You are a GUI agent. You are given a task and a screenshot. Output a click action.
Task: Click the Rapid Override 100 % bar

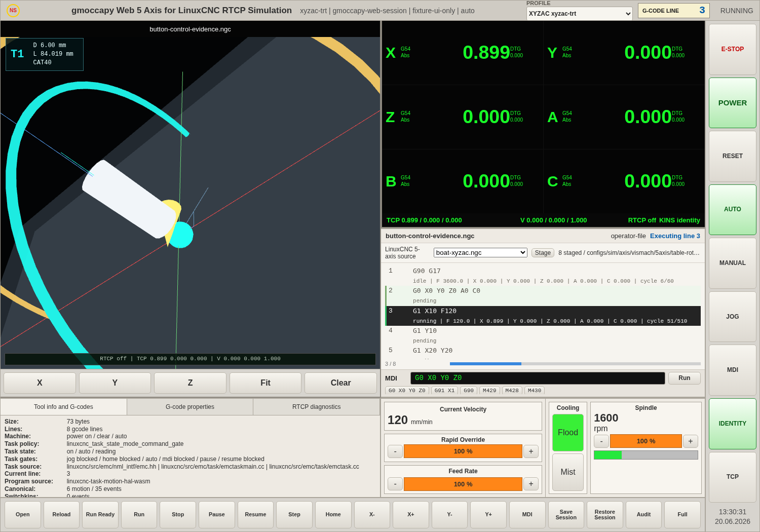(463, 451)
